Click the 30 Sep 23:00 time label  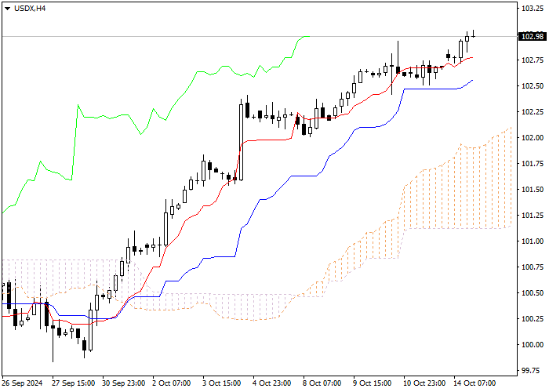(124, 383)
